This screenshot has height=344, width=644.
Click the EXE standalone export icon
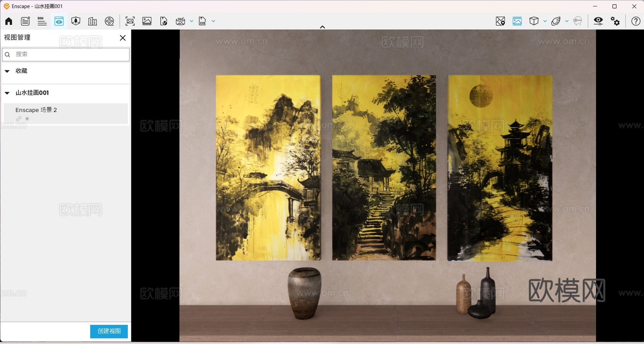tap(203, 21)
